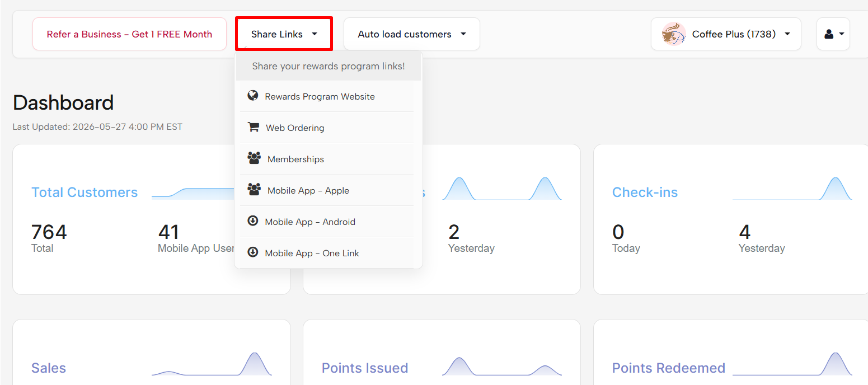Select Mobile App – Android link
868x385 pixels.
coord(327,222)
